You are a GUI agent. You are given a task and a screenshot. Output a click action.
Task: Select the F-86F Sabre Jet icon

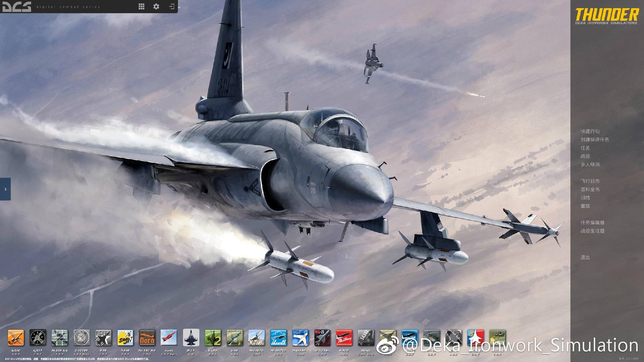[125, 338]
